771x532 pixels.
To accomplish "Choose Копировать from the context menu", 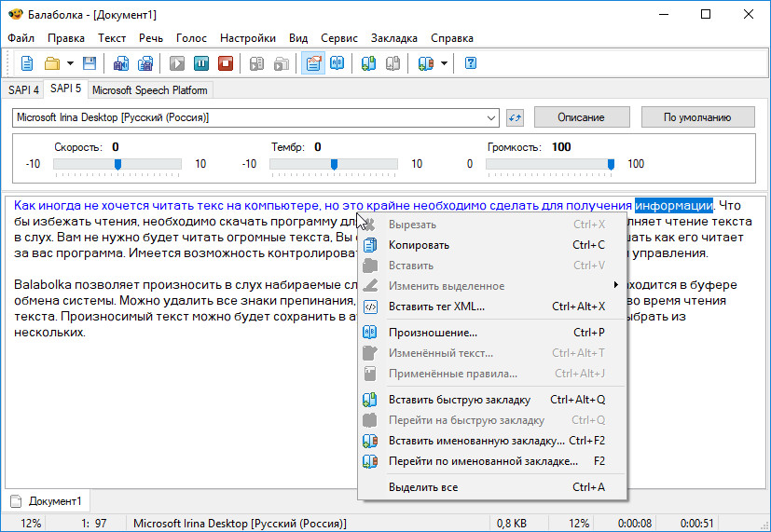I will point(419,245).
